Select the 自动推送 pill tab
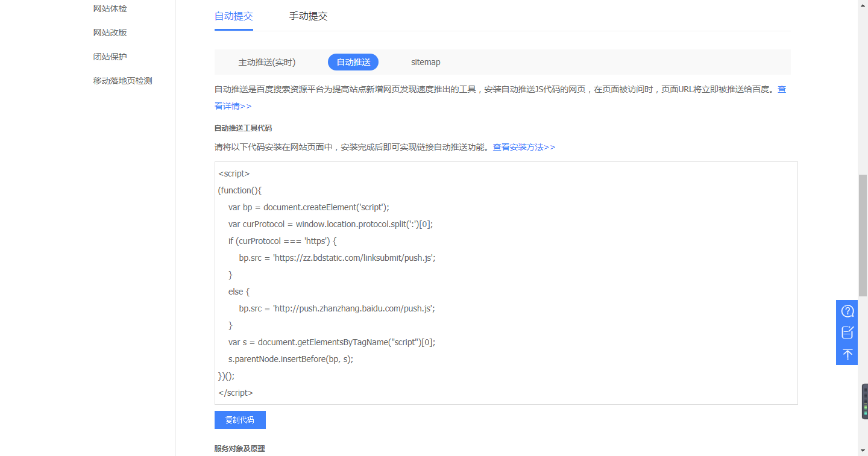This screenshot has width=868, height=456. [x=353, y=62]
